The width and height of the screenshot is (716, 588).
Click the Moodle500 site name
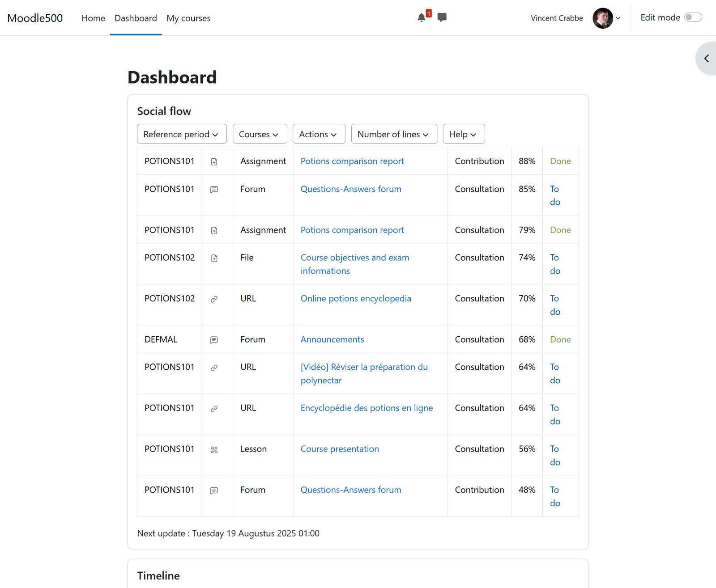(35, 18)
